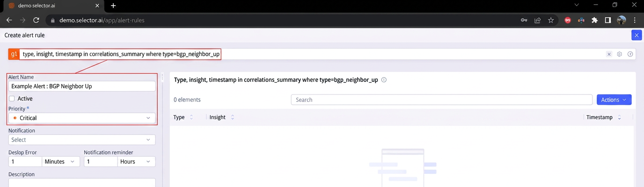
Task: Open Chrome three-dot menu
Action: point(635,21)
